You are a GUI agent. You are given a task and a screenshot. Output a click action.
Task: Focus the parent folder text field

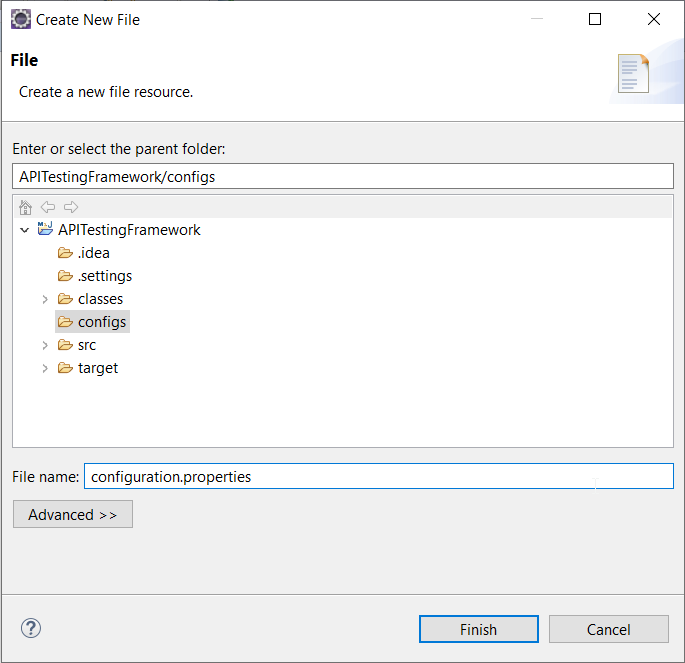(343, 176)
